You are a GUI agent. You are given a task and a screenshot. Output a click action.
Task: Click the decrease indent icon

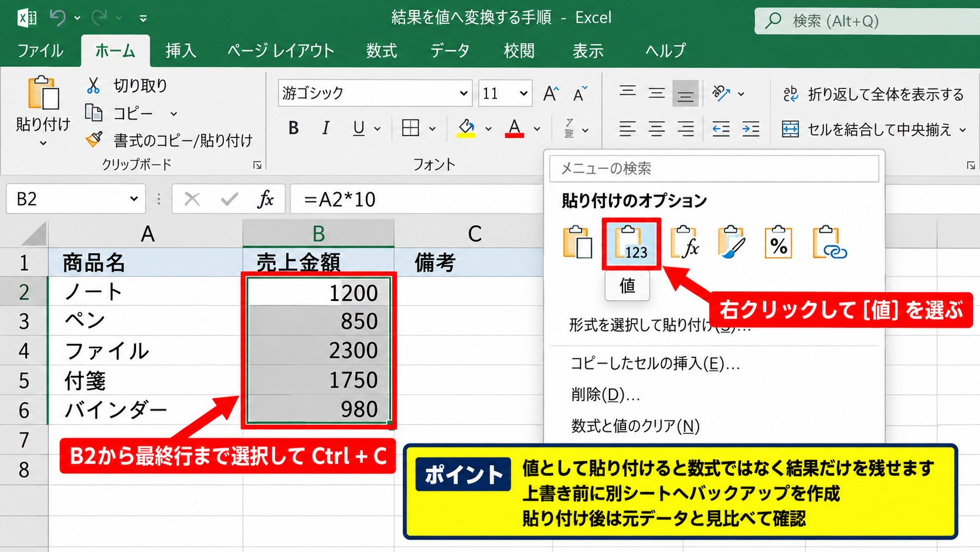tap(721, 128)
